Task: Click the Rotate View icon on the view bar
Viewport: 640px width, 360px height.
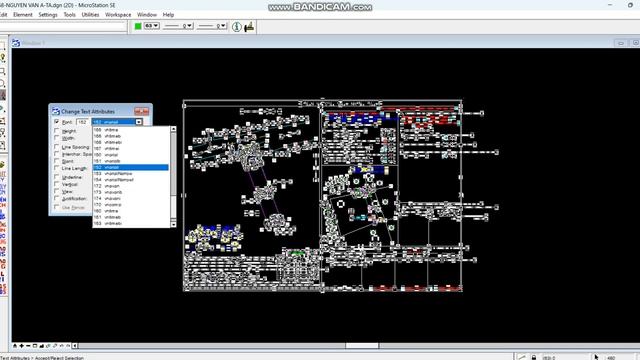Action: pyautogui.click(x=48, y=346)
